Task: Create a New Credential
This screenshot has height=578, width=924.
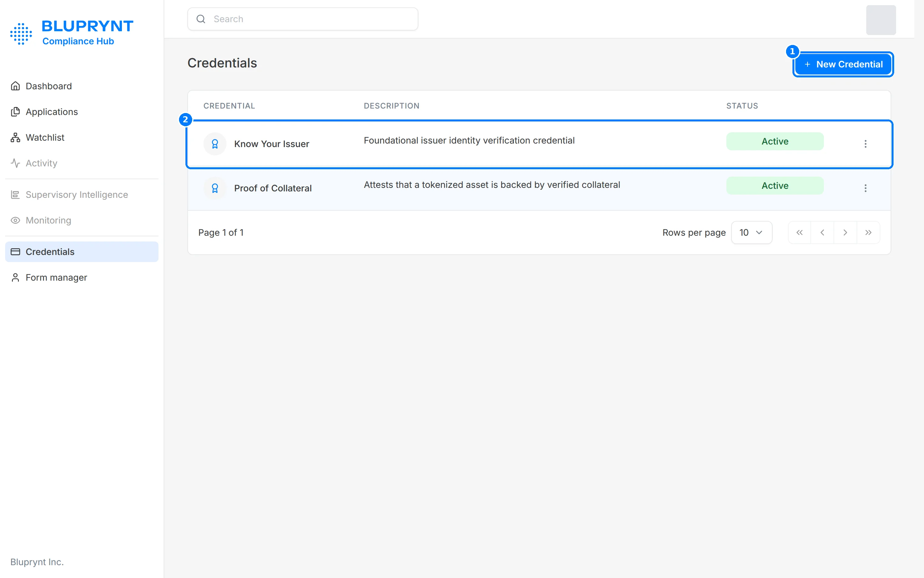Action: 843,64
